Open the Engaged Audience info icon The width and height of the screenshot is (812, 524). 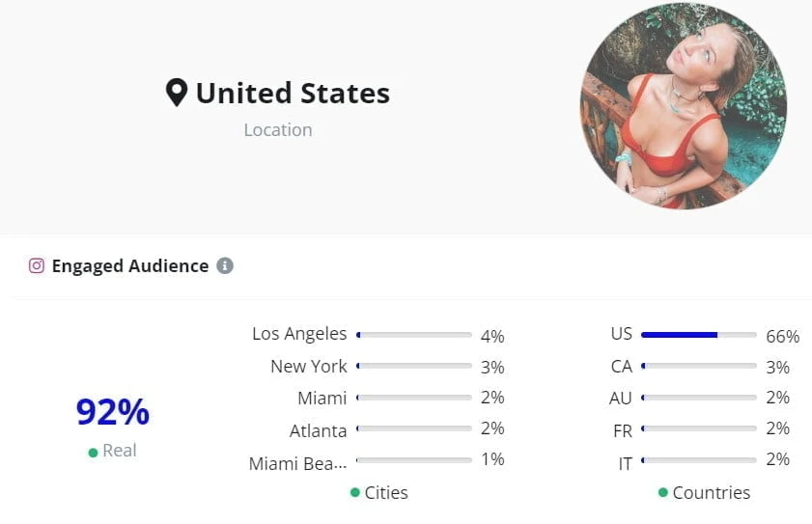225,265
